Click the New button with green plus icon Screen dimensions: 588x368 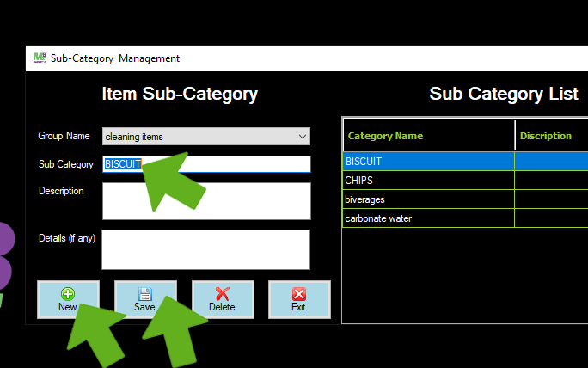pyautogui.click(x=68, y=299)
